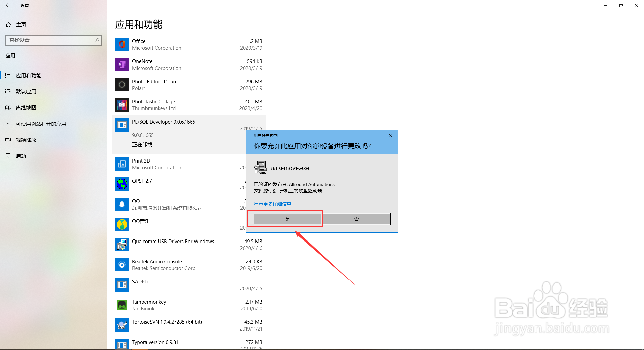Click the Phototastic Collage icon
This screenshot has width=644, height=350.
pyautogui.click(x=122, y=105)
